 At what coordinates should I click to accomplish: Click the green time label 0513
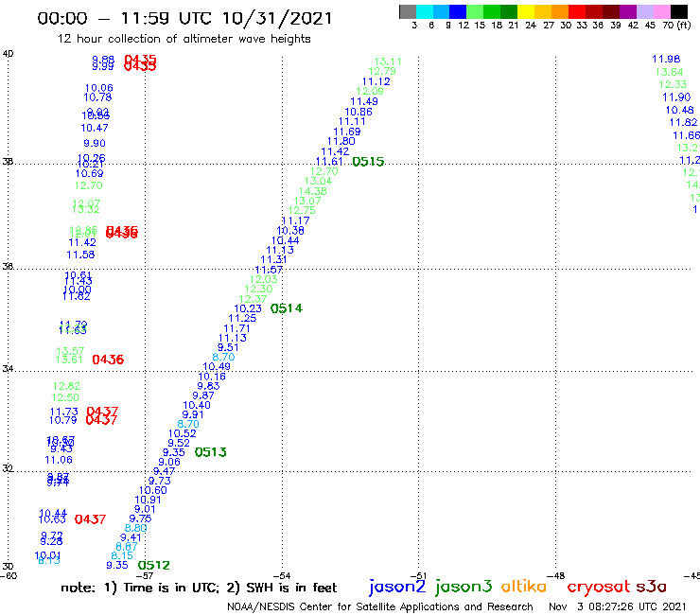coord(210,452)
